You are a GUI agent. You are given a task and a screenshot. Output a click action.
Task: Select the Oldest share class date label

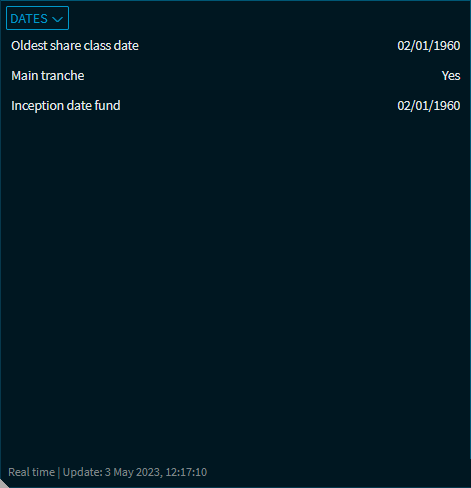(x=75, y=46)
